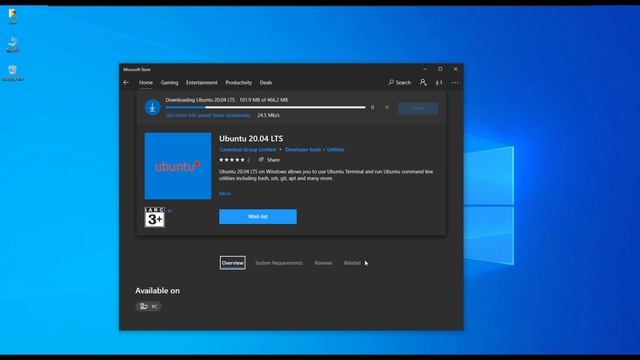The height and width of the screenshot is (360, 640).
Task: Switch to the Gaming tab
Action: (x=169, y=82)
